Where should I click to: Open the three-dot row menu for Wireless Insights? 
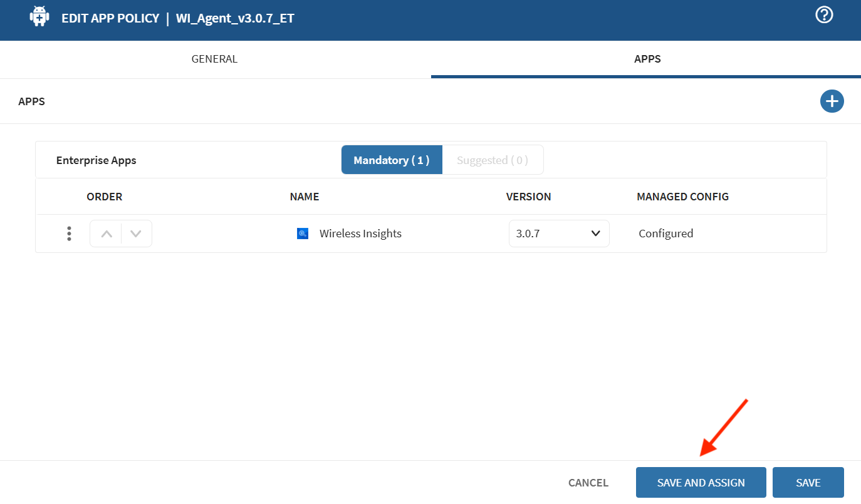click(69, 234)
